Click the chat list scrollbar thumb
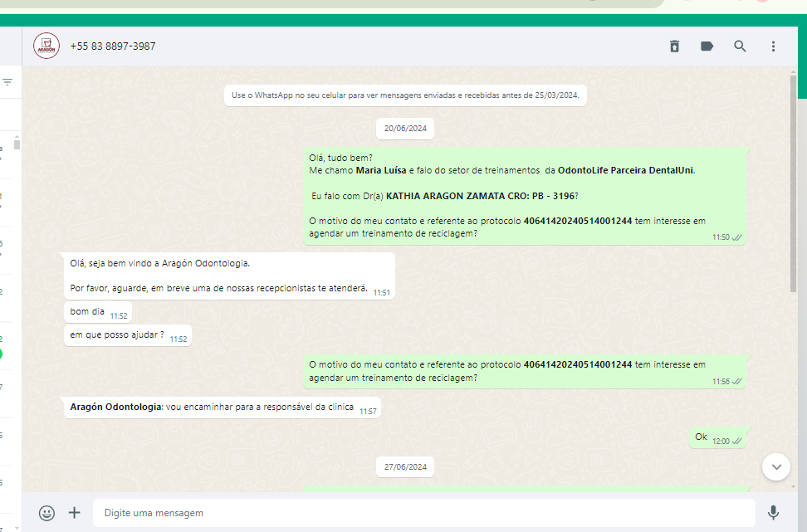 tap(17, 144)
